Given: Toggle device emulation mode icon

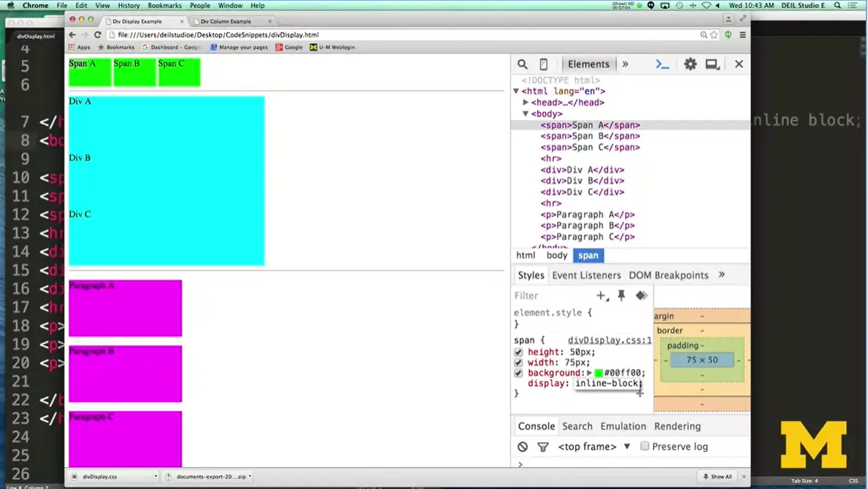Looking at the screenshot, I should (543, 64).
